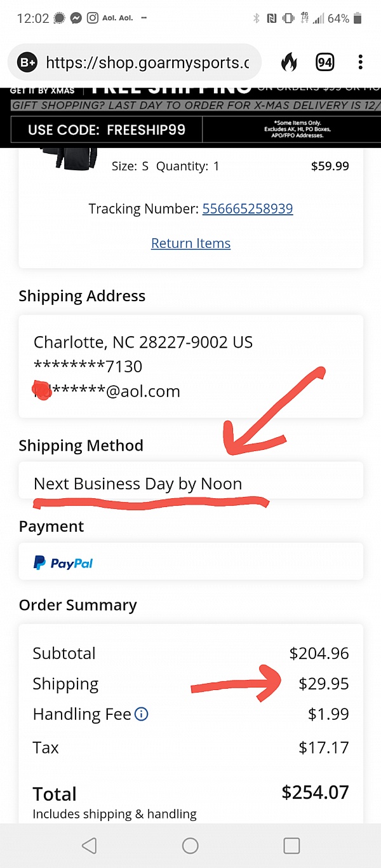Tap the battery status icon
This screenshot has width=381, height=868.
359,18
